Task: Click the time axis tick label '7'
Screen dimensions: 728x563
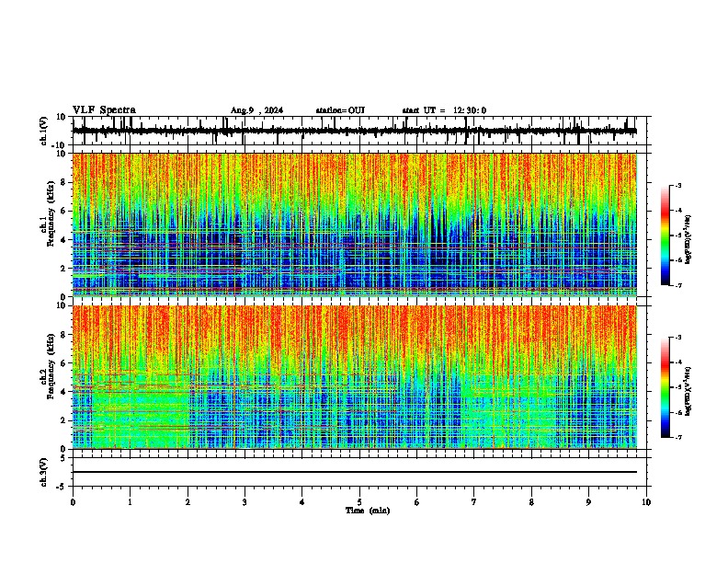Action: 474,502
